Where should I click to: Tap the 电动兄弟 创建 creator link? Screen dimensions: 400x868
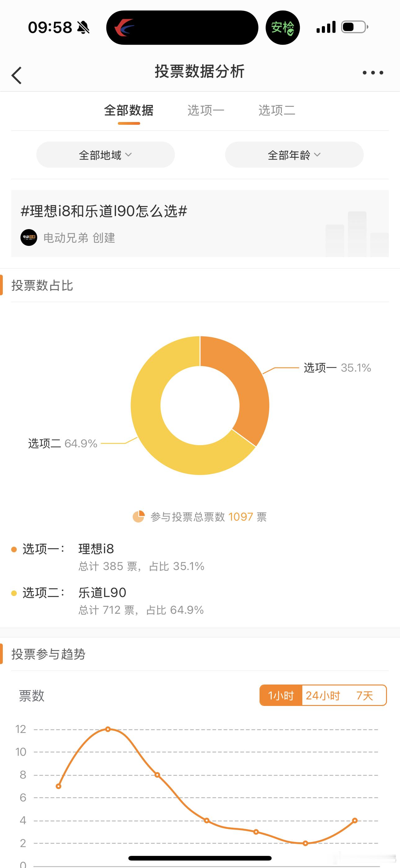pos(79,238)
